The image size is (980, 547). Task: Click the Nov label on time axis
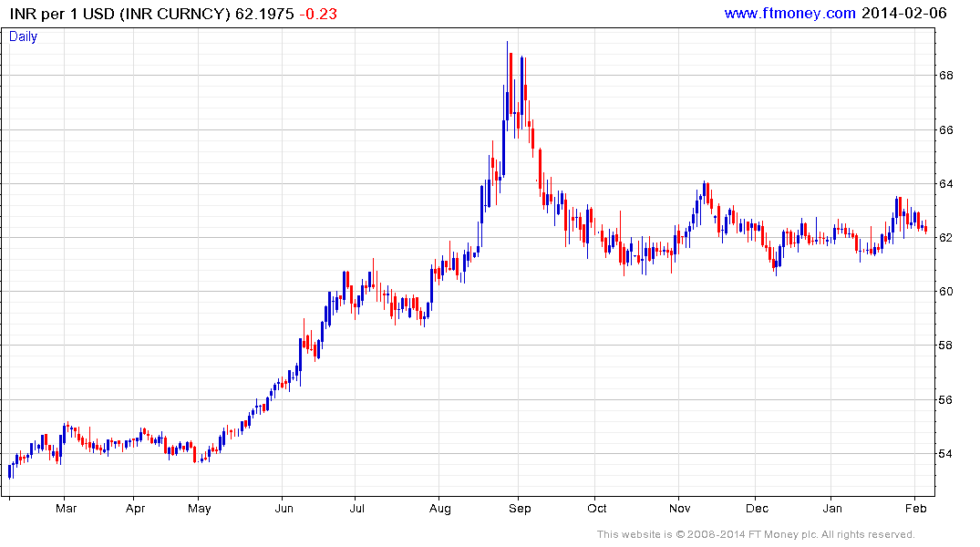[680, 508]
